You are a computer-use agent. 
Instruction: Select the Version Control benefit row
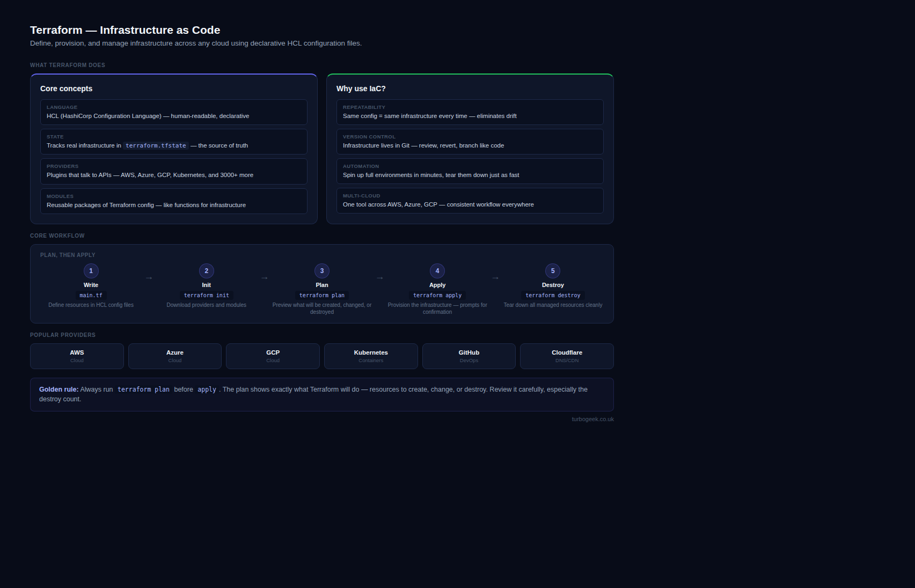tap(470, 142)
